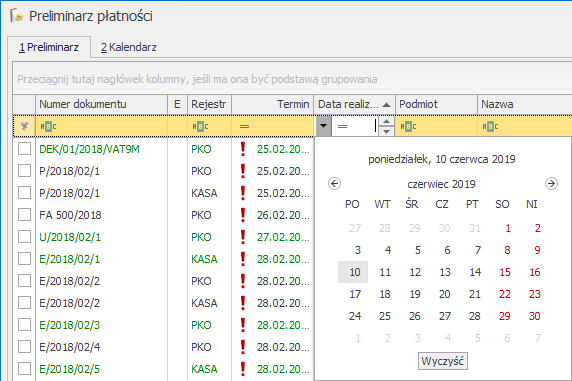Select 21 June in calendar
The height and width of the screenshot is (381, 572).
click(x=475, y=294)
